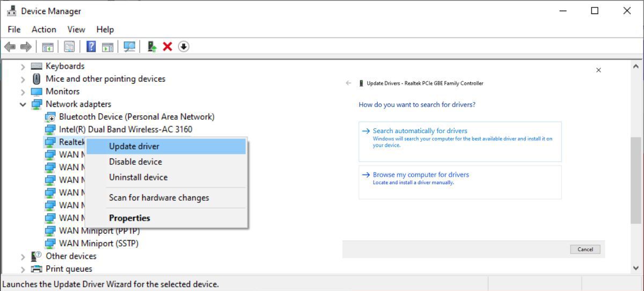
Task: Select Disable device in context menu
Action: tap(135, 162)
